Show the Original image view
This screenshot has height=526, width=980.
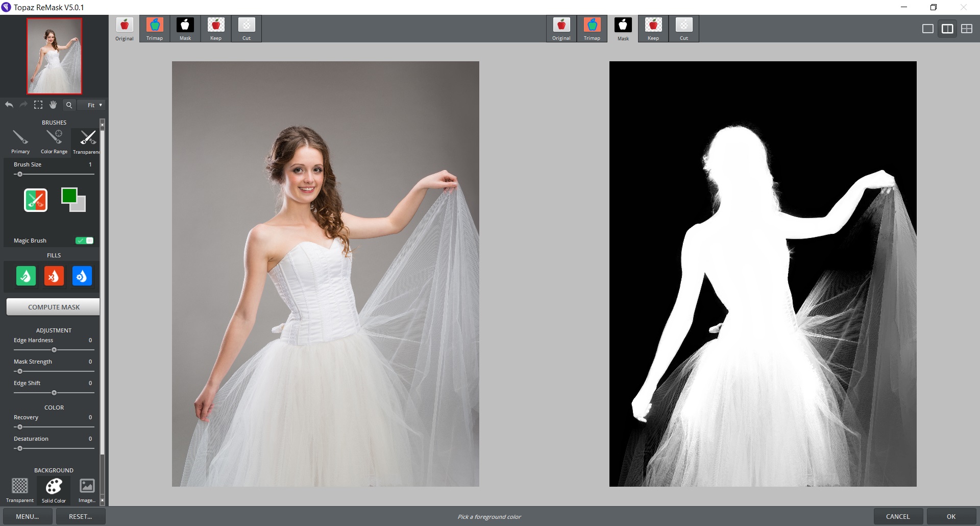tap(124, 29)
